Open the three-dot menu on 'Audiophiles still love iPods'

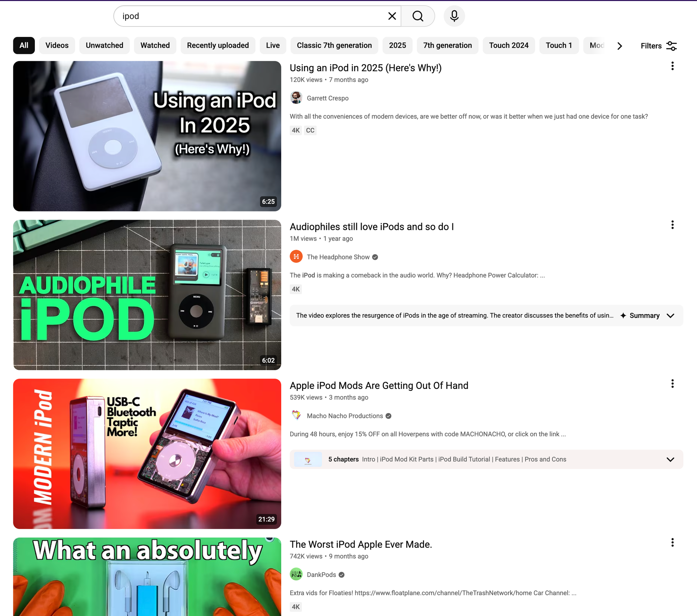point(672,225)
